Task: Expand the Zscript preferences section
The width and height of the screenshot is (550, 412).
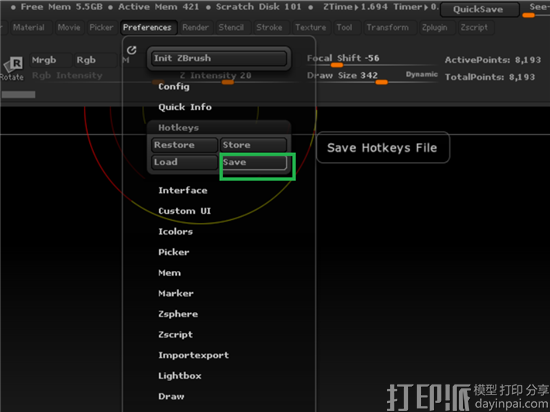Action: point(175,335)
